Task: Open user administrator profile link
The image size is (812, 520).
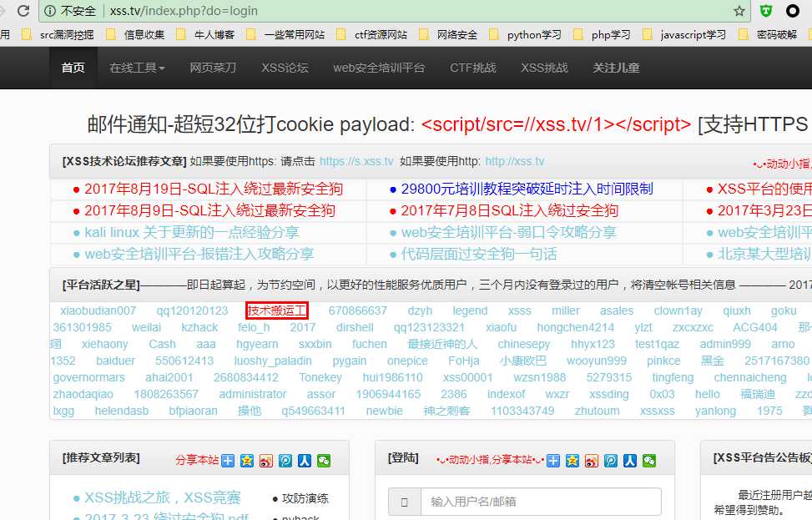Action: point(253,394)
